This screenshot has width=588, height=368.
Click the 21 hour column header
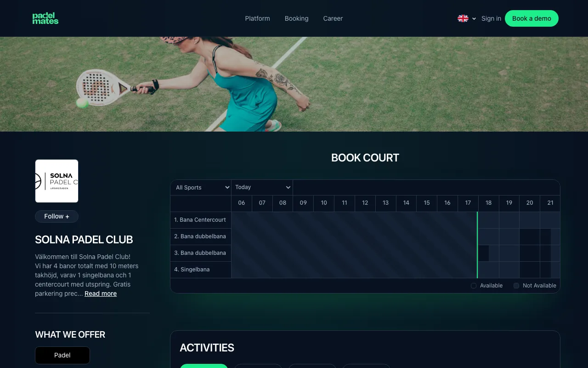tap(550, 203)
